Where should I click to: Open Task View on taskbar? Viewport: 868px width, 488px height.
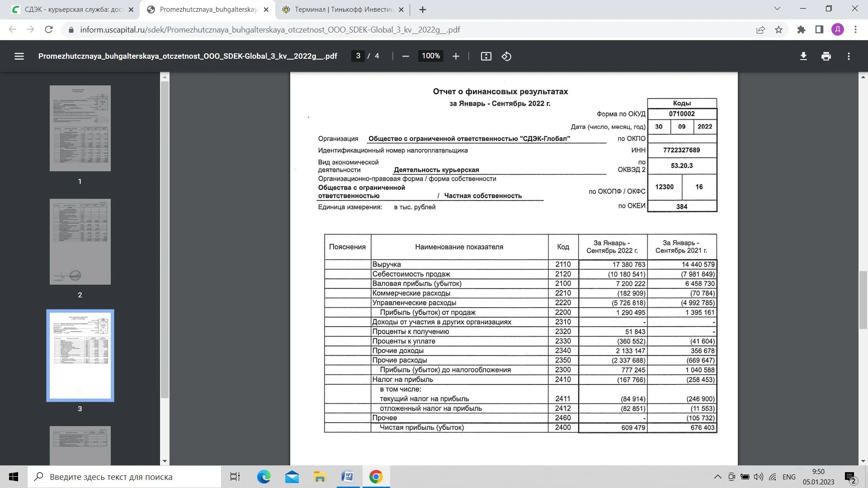[235, 477]
